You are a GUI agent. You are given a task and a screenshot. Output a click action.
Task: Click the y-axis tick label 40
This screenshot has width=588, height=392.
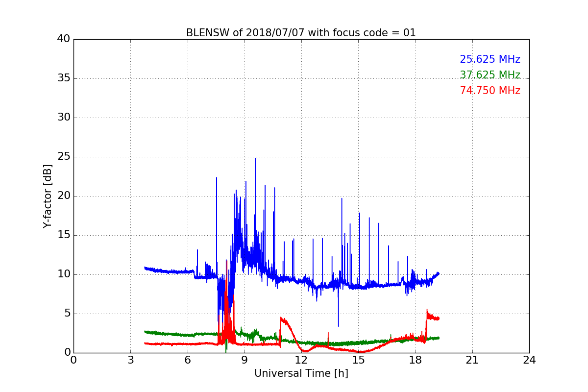coord(63,39)
